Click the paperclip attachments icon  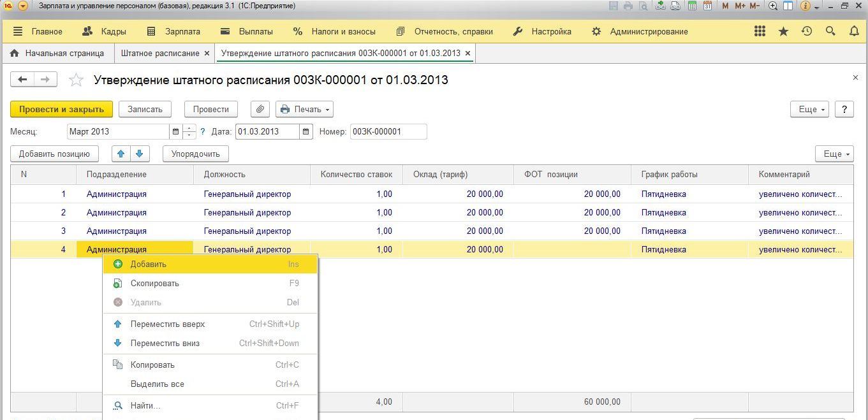[260, 109]
